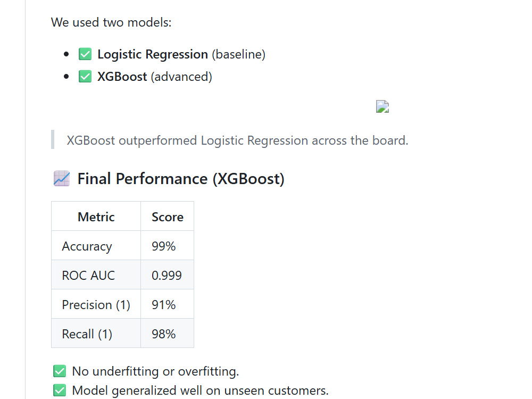
Task: Select the 98% score cell
Action: [167, 333]
